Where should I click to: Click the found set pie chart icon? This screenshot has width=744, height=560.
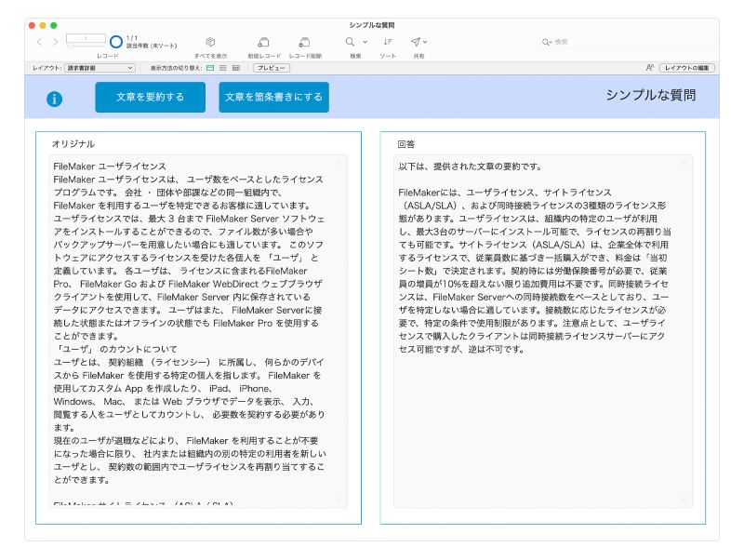(116, 42)
